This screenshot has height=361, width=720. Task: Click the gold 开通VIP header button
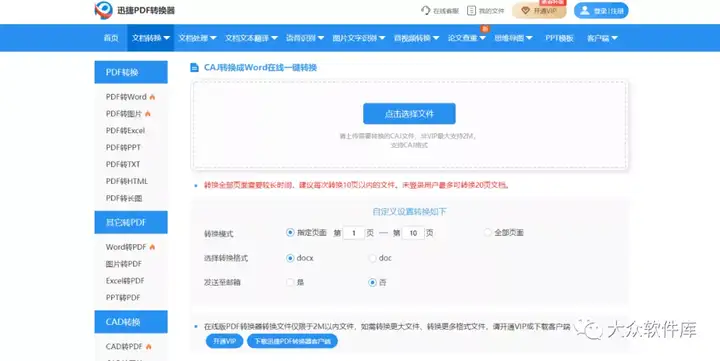(x=539, y=11)
